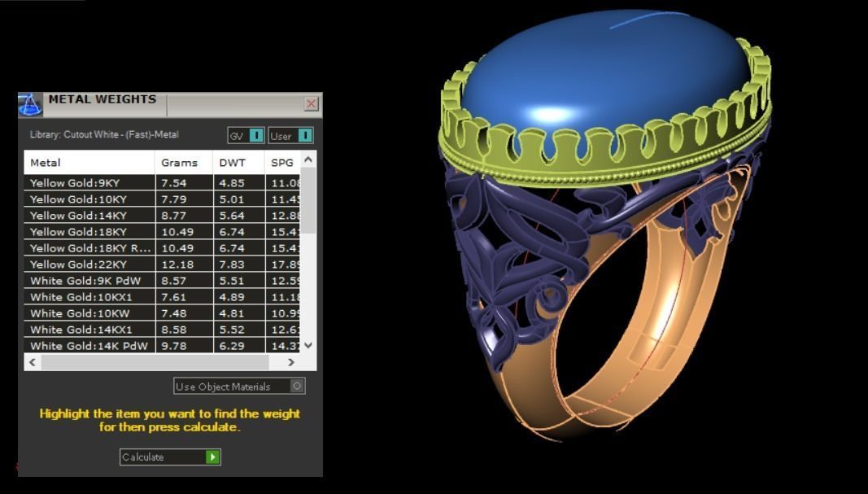Click the Calculate button
The width and height of the screenshot is (868, 494).
pos(170,457)
